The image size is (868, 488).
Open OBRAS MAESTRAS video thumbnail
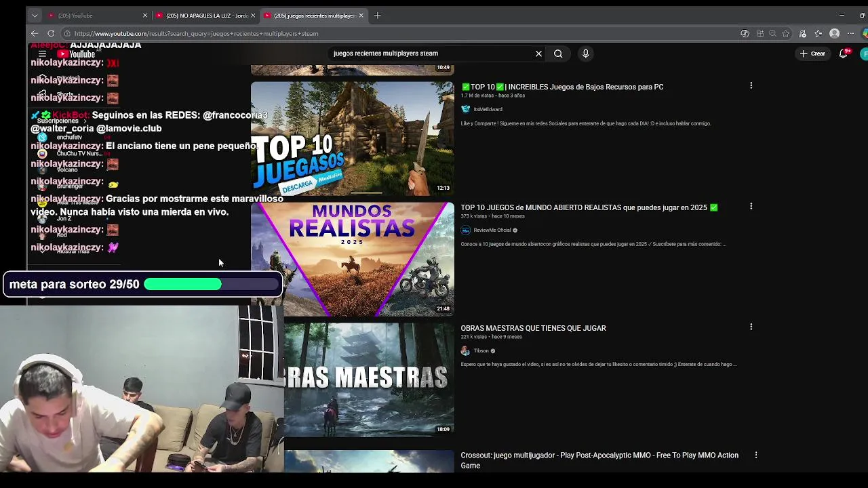click(370, 380)
